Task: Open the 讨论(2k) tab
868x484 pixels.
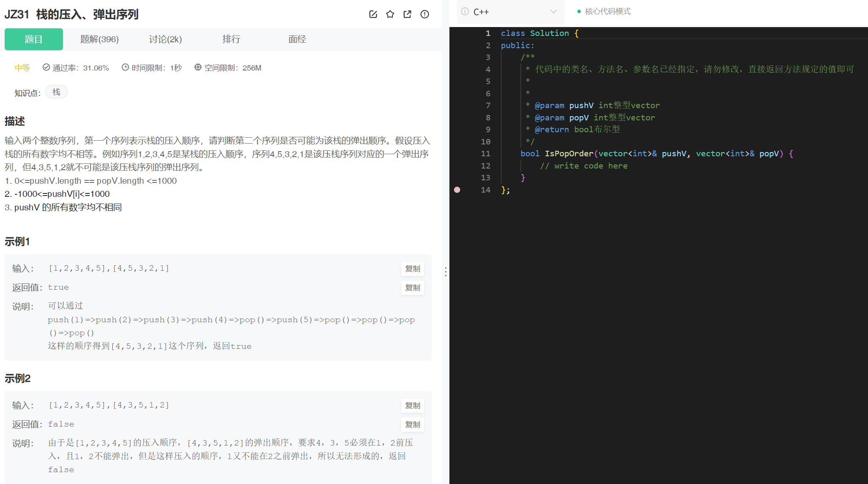Action: point(166,39)
